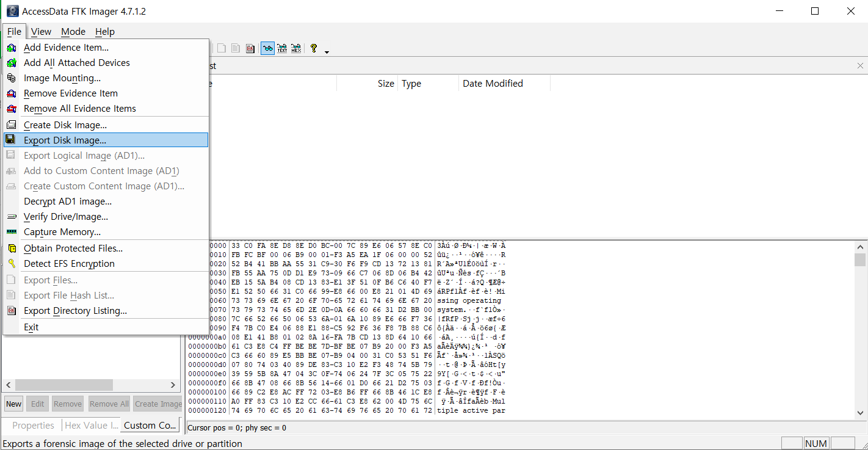Choose Exit from the File menu
This screenshot has width=868, height=450.
tap(106, 327)
